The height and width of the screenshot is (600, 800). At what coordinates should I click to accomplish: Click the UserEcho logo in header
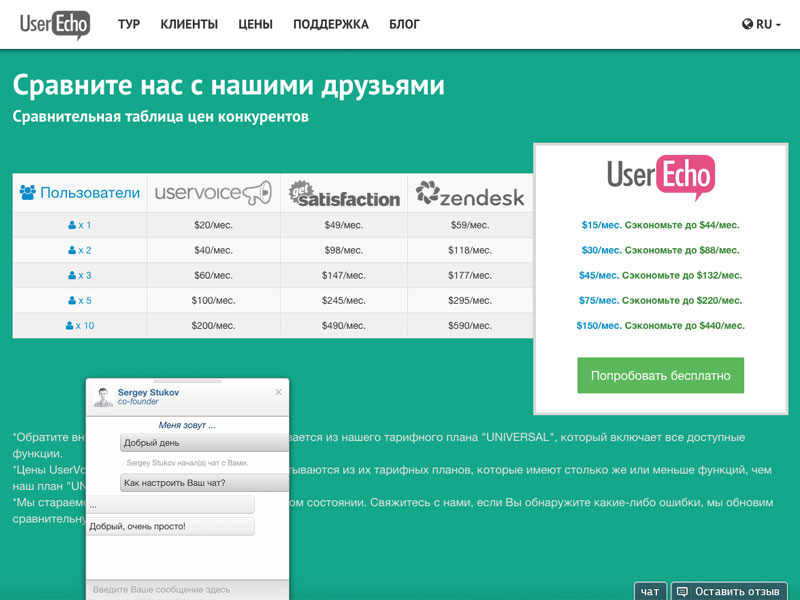pyautogui.click(x=55, y=24)
